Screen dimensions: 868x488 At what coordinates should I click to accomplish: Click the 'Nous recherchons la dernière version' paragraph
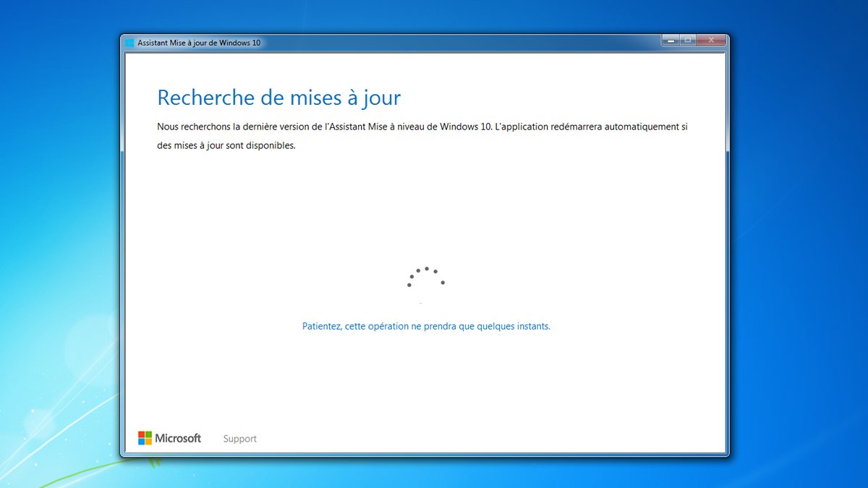422,136
